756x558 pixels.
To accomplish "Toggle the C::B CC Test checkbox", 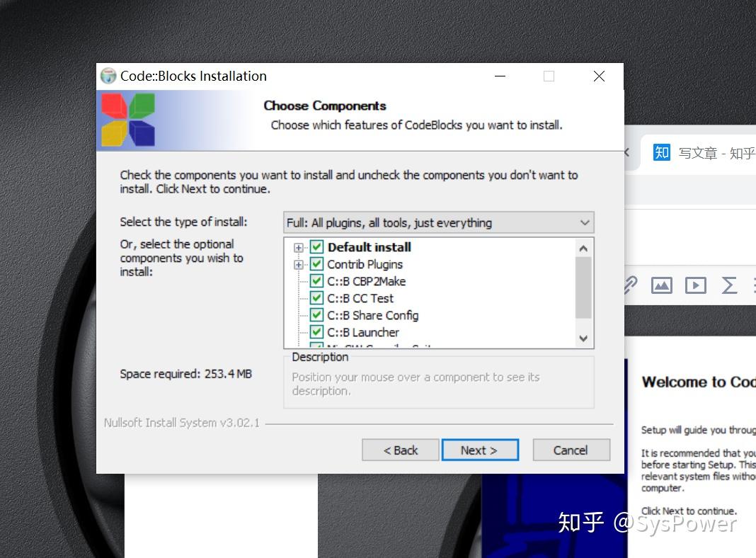I will pyautogui.click(x=316, y=298).
